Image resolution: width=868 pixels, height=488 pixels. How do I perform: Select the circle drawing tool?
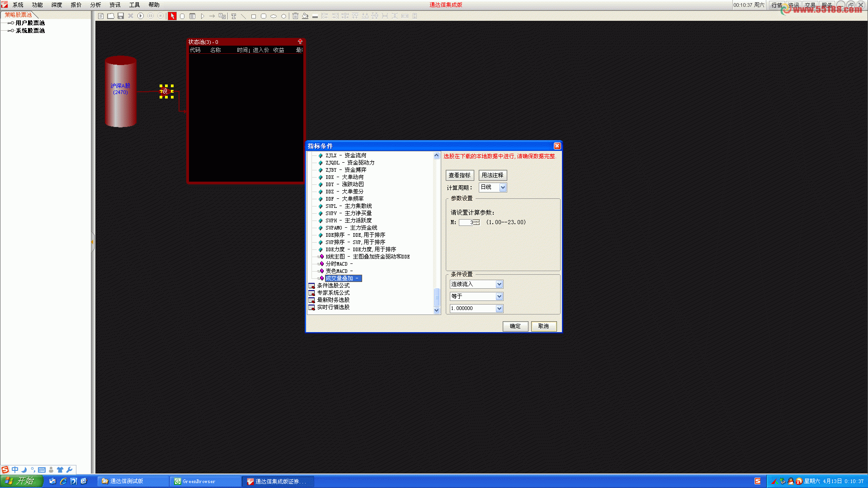point(284,16)
